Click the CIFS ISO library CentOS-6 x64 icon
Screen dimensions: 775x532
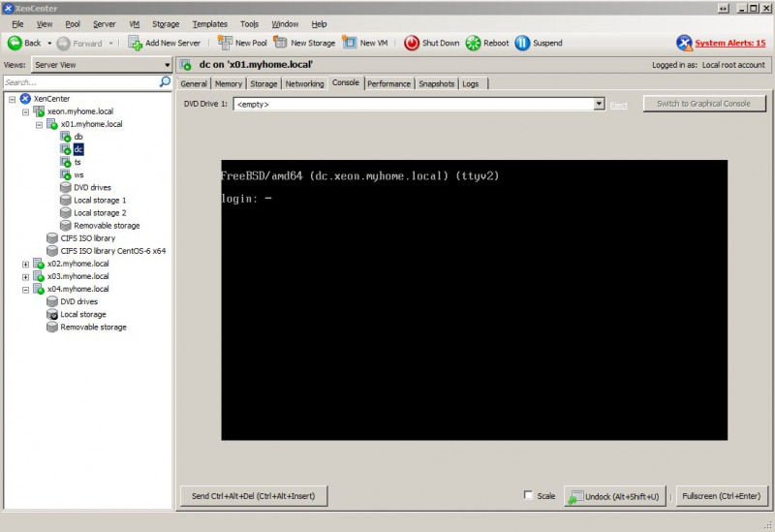click(x=52, y=251)
